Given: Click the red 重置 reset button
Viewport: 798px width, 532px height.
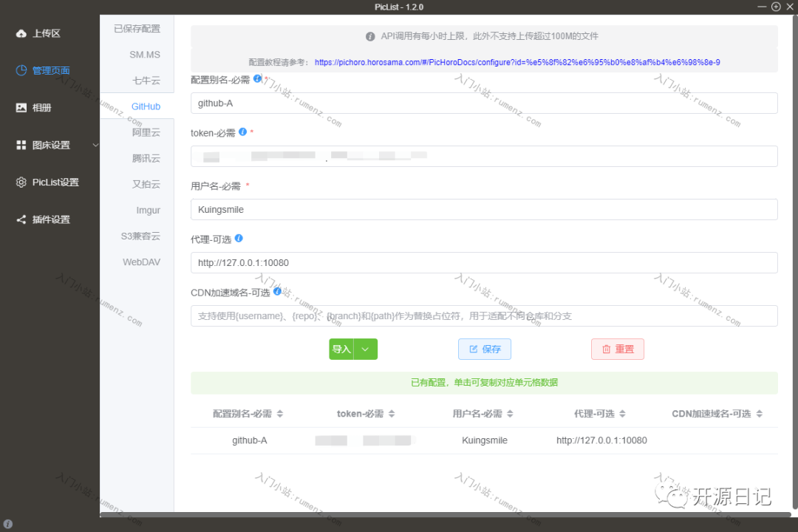Looking at the screenshot, I should tap(617, 349).
